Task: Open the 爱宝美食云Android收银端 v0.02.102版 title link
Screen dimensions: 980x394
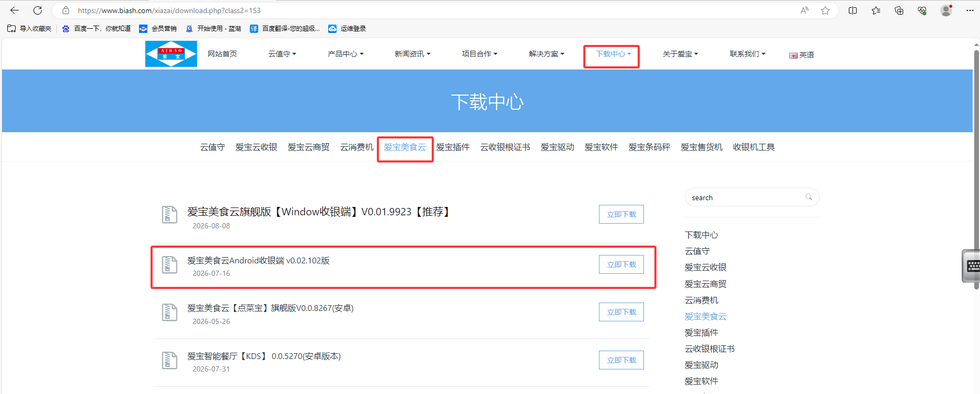Action: 258,260
